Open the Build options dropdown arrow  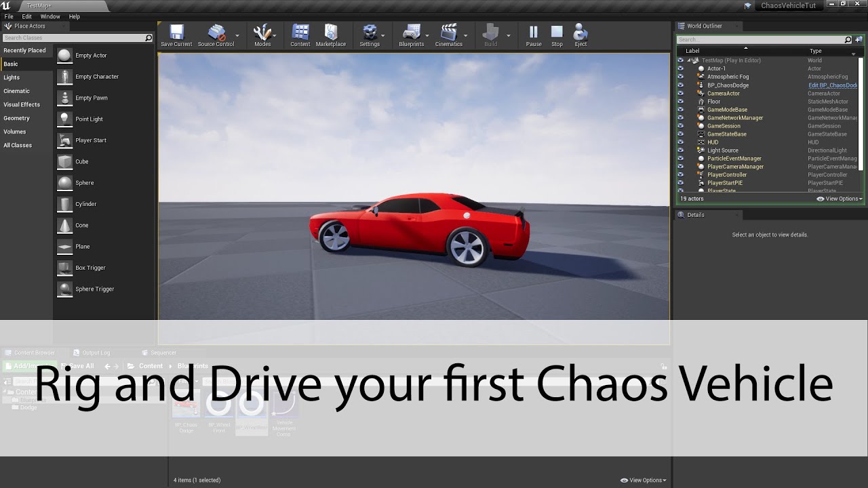click(508, 36)
